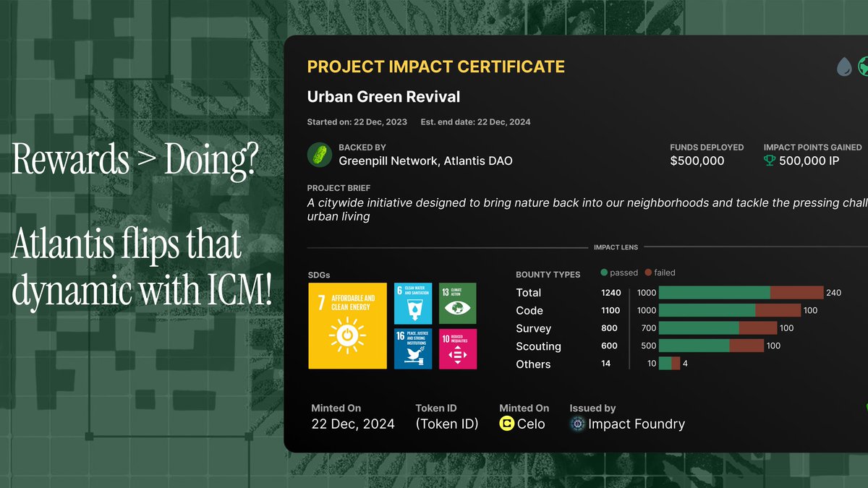Screen dimensions: 868x488
Task: Click the 'Rewards > Doing?' headline
Action: (135, 160)
